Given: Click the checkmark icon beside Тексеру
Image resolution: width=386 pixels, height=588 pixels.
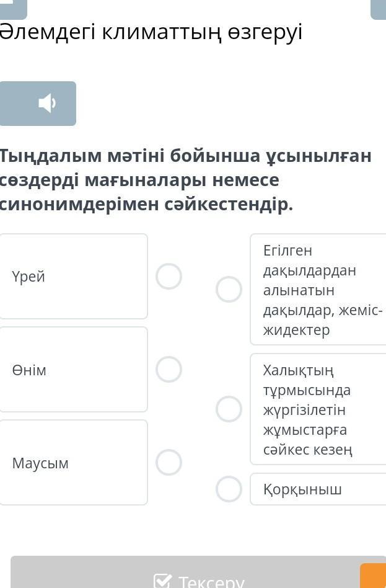Looking at the screenshot, I should (162, 582).
